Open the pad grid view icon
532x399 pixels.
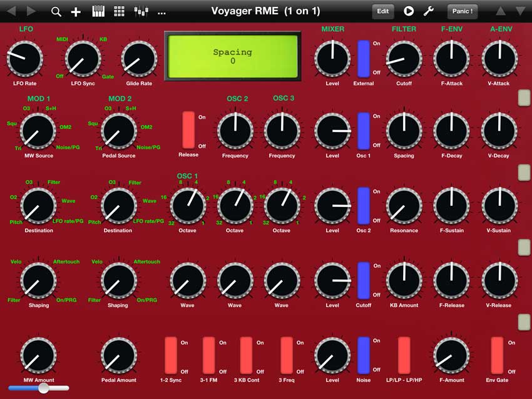click(x=119, y=11)
